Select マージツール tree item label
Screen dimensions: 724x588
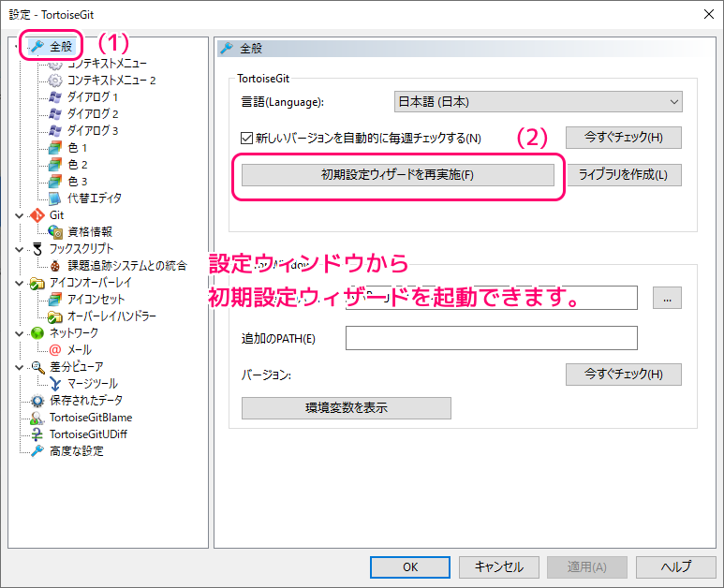tap(93, 384)
